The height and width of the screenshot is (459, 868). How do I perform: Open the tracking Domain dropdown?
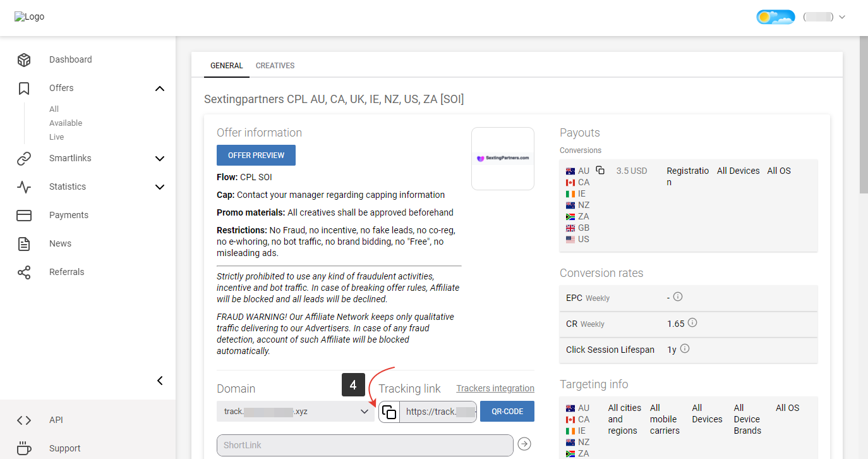(295, 412)
